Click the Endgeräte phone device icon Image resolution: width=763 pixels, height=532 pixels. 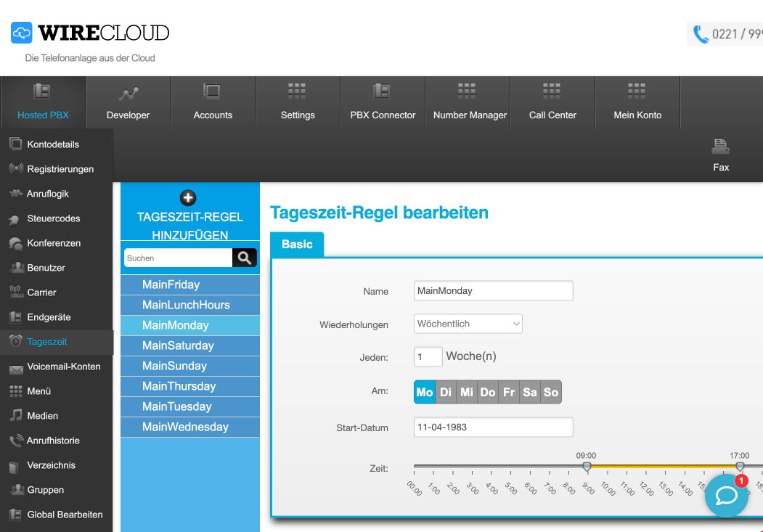[x=15, y=317]
